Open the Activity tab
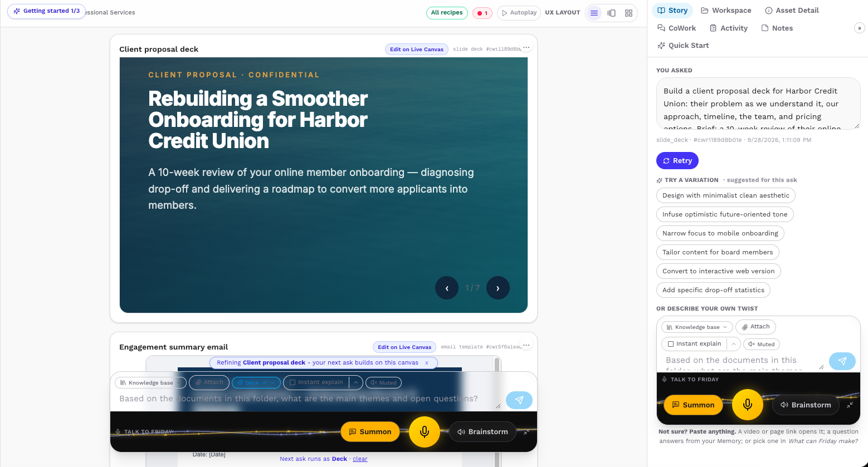 tap(728, 28)
